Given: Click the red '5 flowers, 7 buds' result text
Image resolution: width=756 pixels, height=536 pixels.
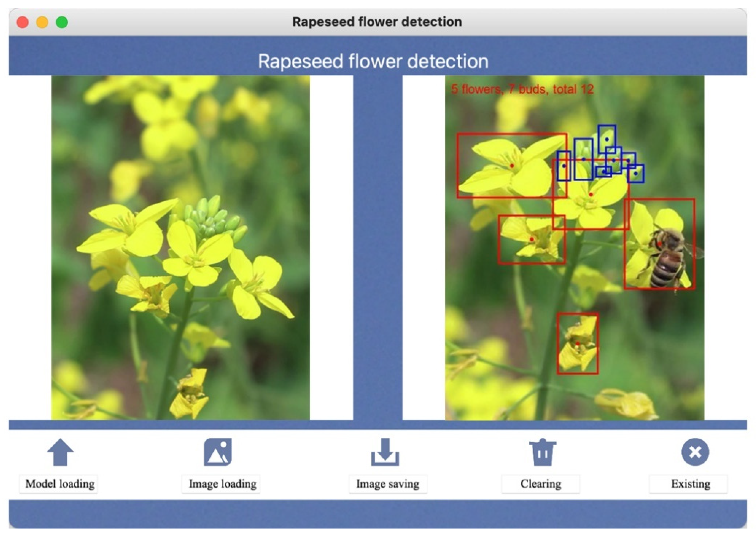Looking at the screenshot, I should [522, 89].
